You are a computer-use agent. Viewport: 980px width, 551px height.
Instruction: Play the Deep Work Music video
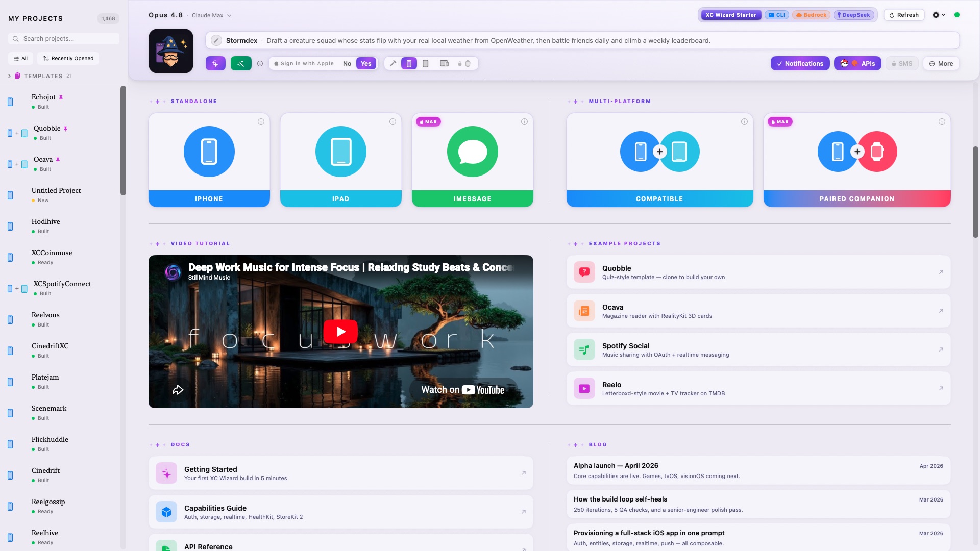340,332
